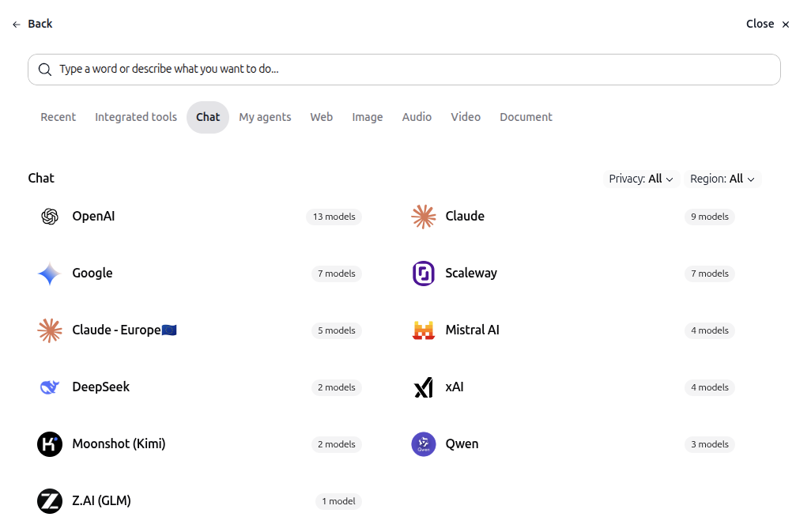Switch to the Document tab

point(526,117)
